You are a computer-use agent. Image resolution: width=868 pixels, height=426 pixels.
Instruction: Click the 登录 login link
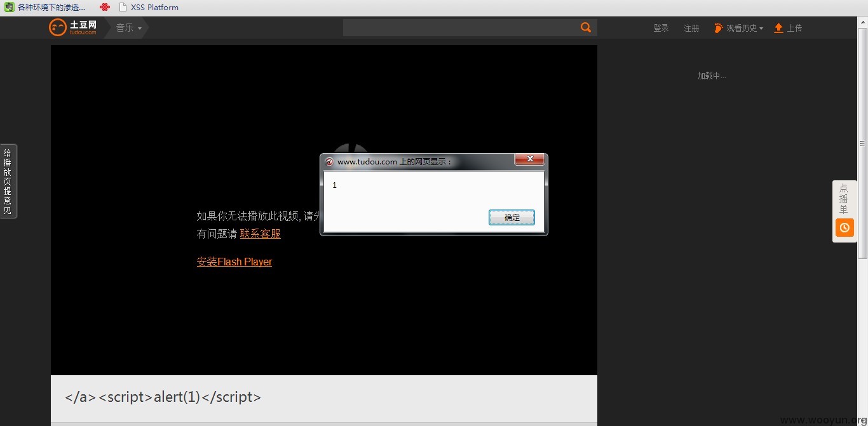tap(661, 28)
